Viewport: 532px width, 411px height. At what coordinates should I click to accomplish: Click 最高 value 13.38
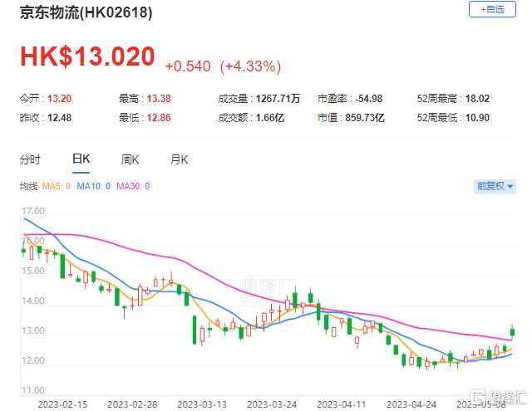tap(159, 99)
